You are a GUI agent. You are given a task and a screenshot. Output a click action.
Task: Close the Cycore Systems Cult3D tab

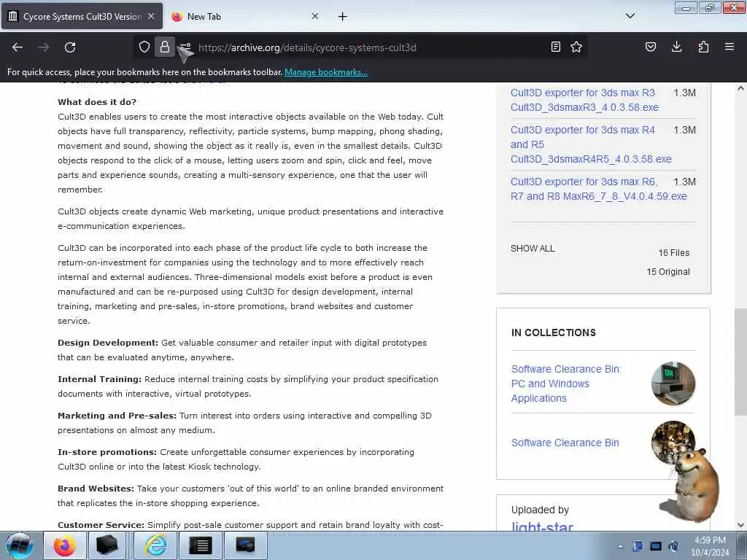click(151, 16)
